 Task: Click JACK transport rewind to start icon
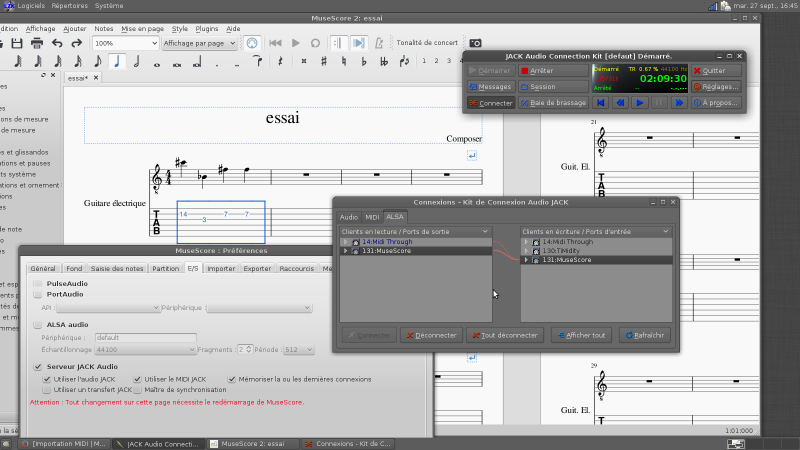pyautogui.click(x=601, y=102)
